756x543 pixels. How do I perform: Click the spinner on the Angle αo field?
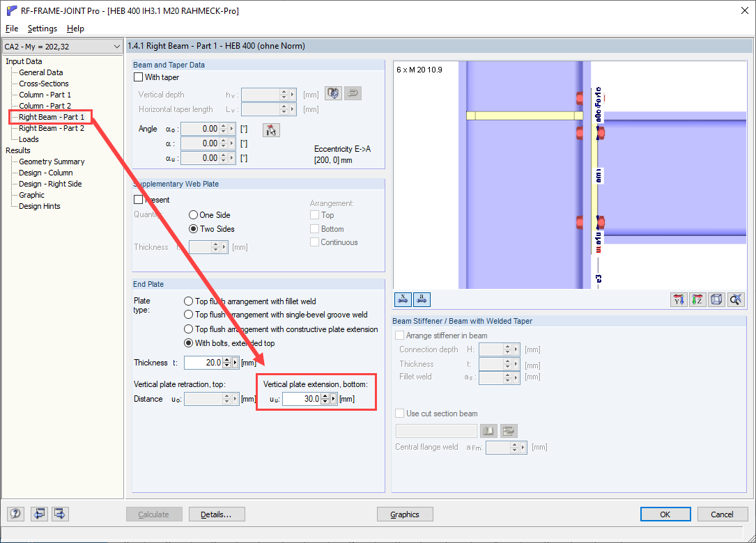[223, 129]
